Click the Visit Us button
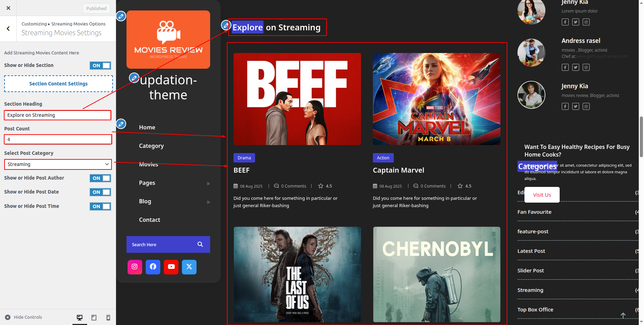Image resolution: width=644 pixels, height=325 pixels. (x=542, y=195)
